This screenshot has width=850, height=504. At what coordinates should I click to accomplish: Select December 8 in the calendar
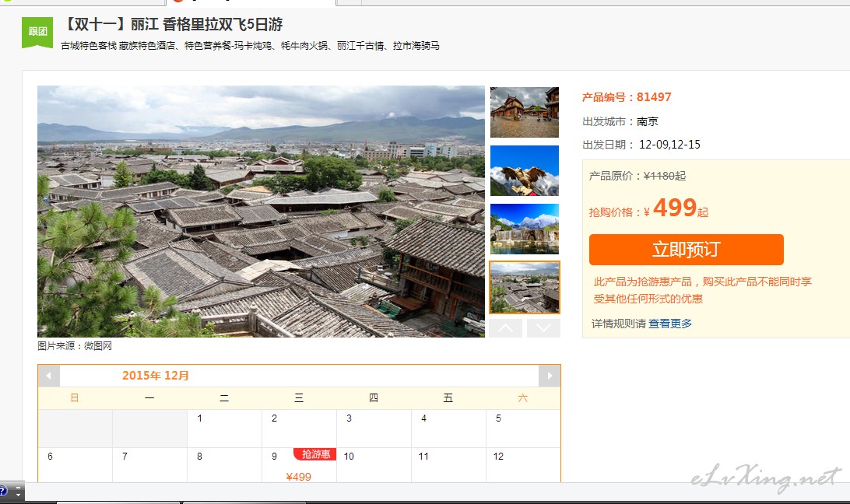click(x=224, y=465)
